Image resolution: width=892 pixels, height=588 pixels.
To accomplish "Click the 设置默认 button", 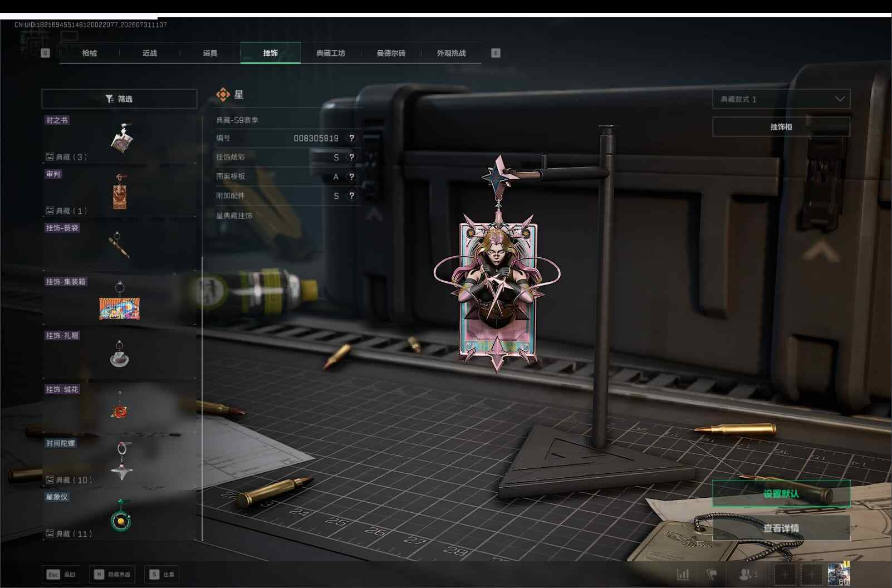I will [x=781, y=494].
